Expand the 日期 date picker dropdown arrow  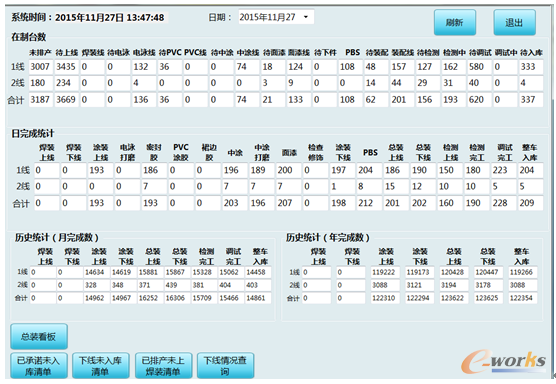point(306,17)
